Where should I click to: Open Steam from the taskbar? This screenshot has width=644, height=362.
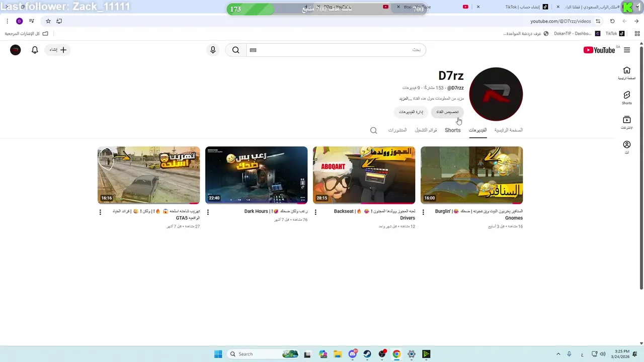[367, 354]
